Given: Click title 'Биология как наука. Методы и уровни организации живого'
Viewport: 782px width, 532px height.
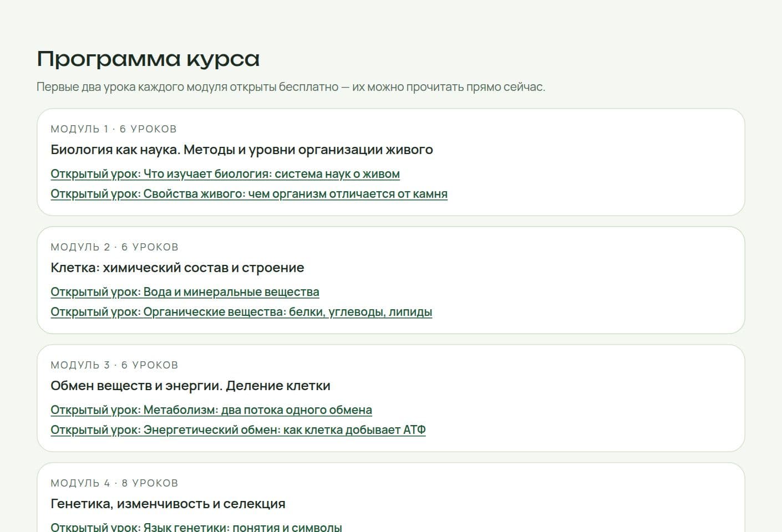Looking at the screenshot, I should click(x=242, y=150).
